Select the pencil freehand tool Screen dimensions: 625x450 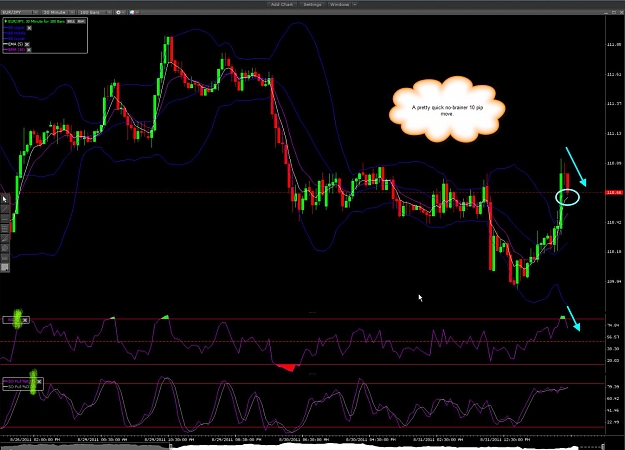[x=5, y=239]
